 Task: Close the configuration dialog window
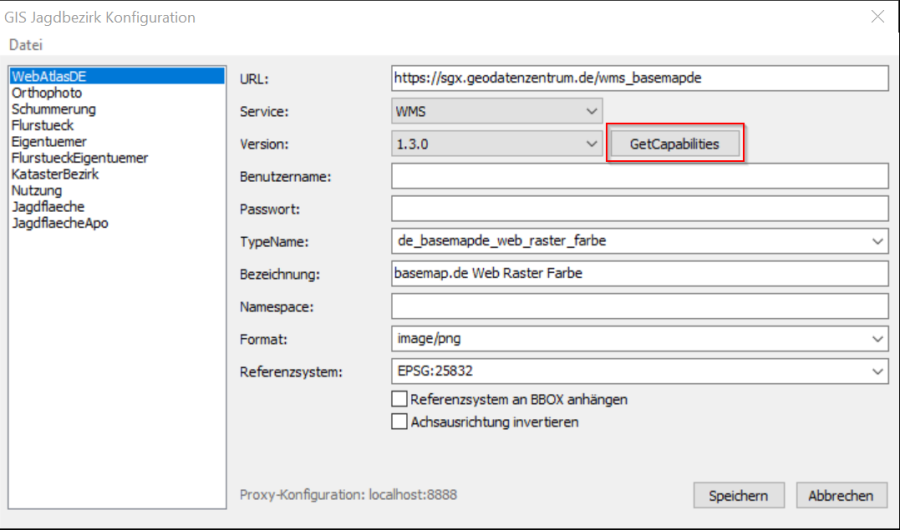[877, 17]
